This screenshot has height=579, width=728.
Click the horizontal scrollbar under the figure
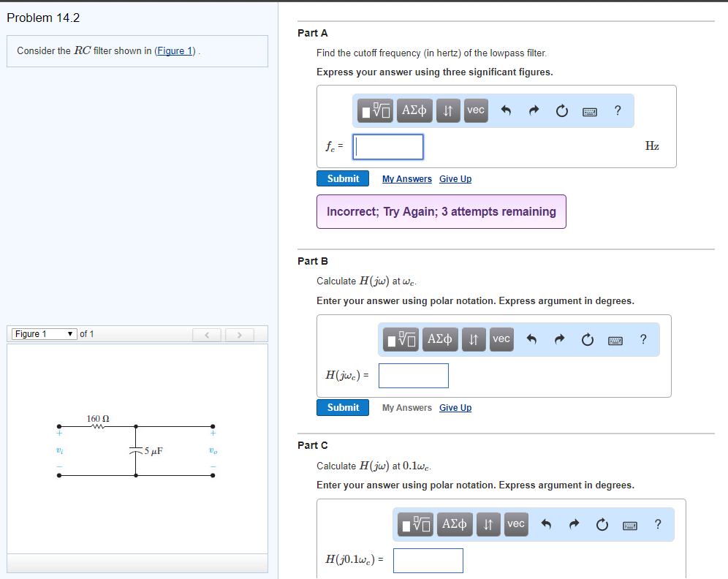click(x=137, y=563)
